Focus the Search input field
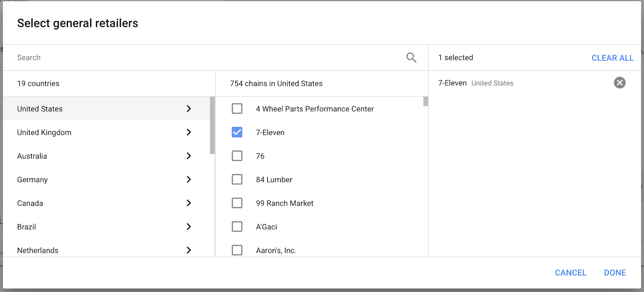 201,58
